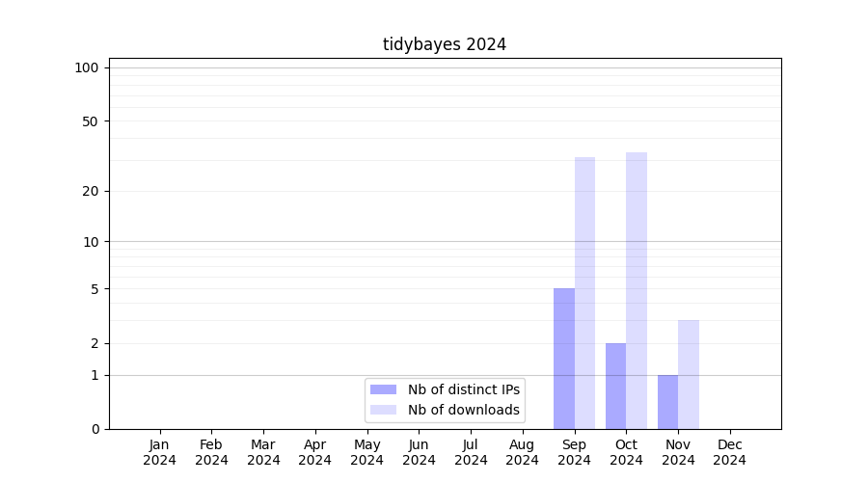Select the 'Nb of downloads' legend swatch
This screenshot has height=482, width=868.
pyautogui.click(x=383, y=410)
